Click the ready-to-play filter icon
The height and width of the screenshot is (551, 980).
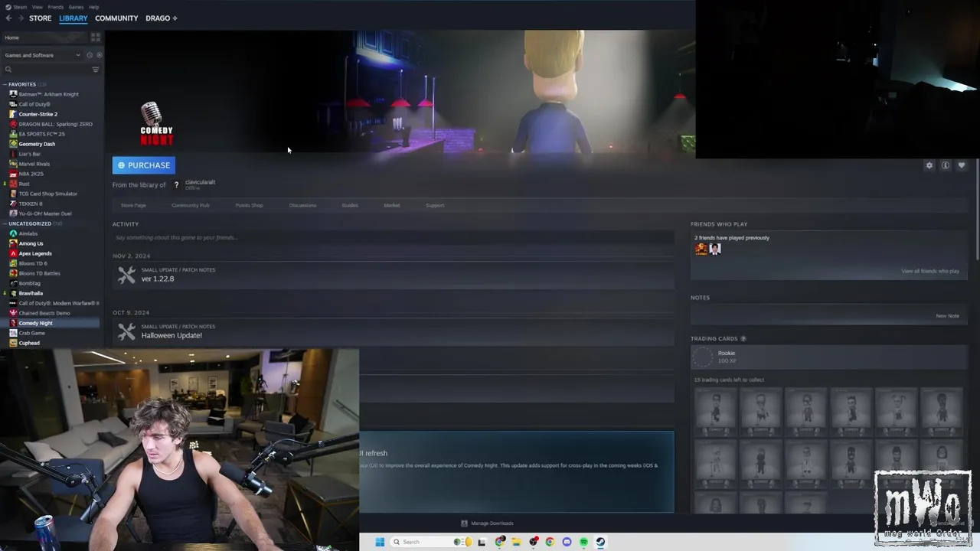click(99, 55)
